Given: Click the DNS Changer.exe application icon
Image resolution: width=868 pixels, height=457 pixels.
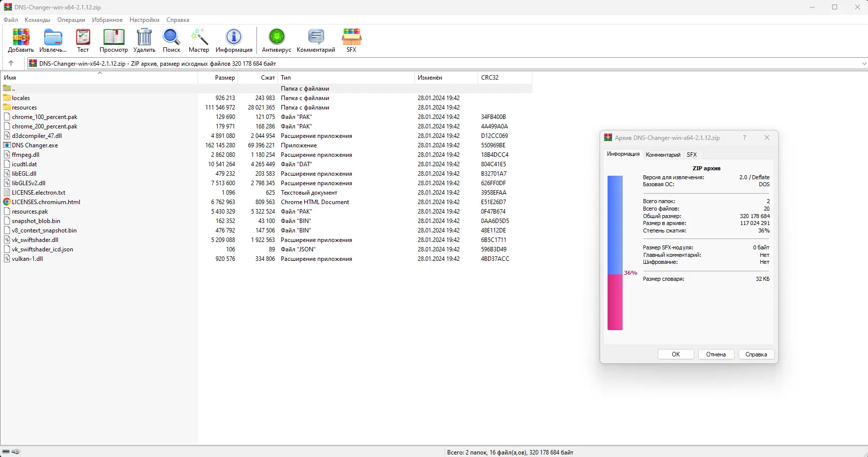Looking at the screenshot, I should tap(7, 145).
